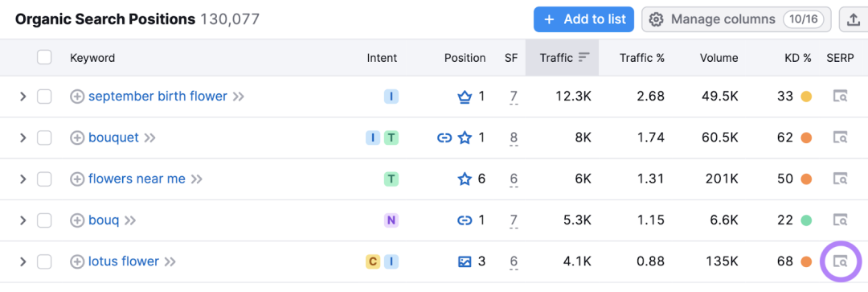
Task: Click plus icon next to bouq
Action: (77, 220)
